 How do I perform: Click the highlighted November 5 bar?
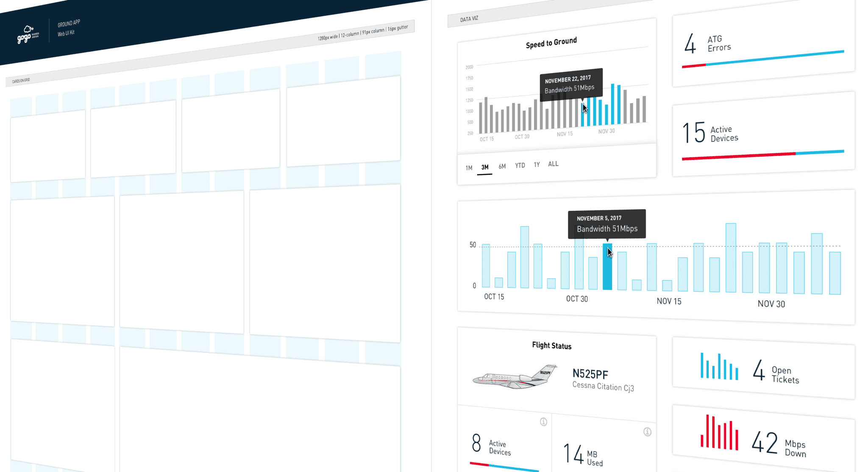point(607,271)
